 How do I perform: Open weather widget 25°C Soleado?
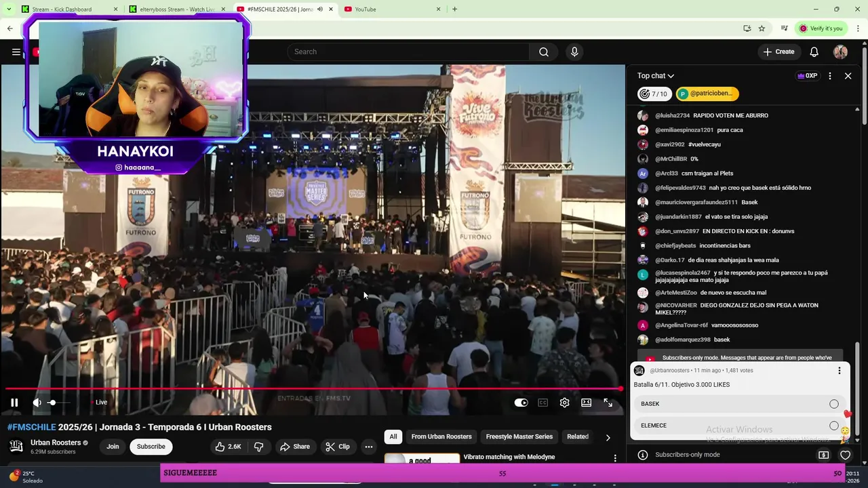24,476
